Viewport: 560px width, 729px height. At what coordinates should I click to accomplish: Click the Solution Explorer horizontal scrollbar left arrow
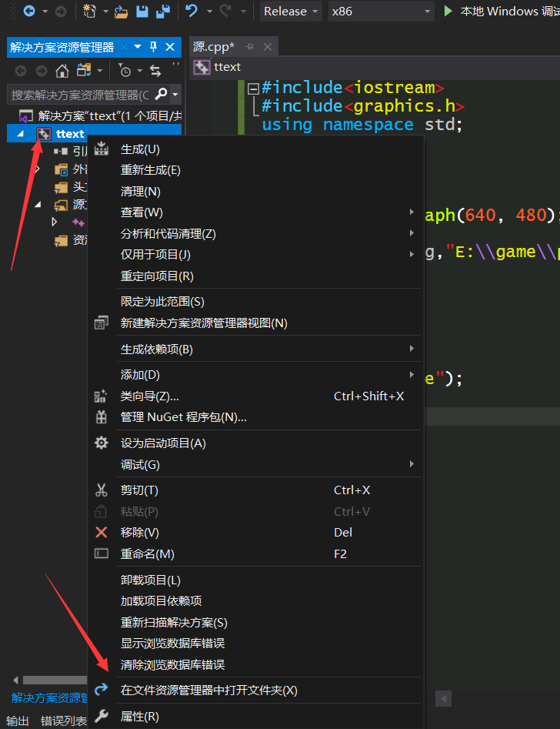click(x=15, y=681)
